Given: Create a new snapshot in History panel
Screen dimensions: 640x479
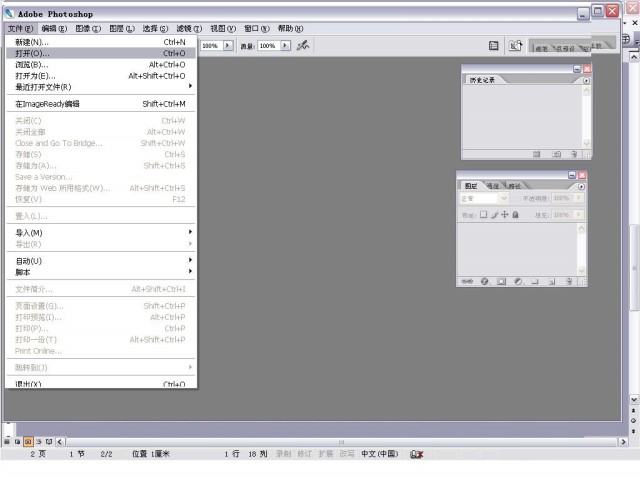Looking at the screenshot, I should tap(556, 154).
